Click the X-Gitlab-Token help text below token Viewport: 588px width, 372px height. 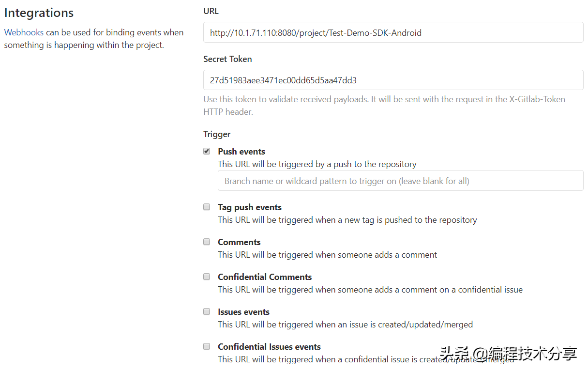384,105
